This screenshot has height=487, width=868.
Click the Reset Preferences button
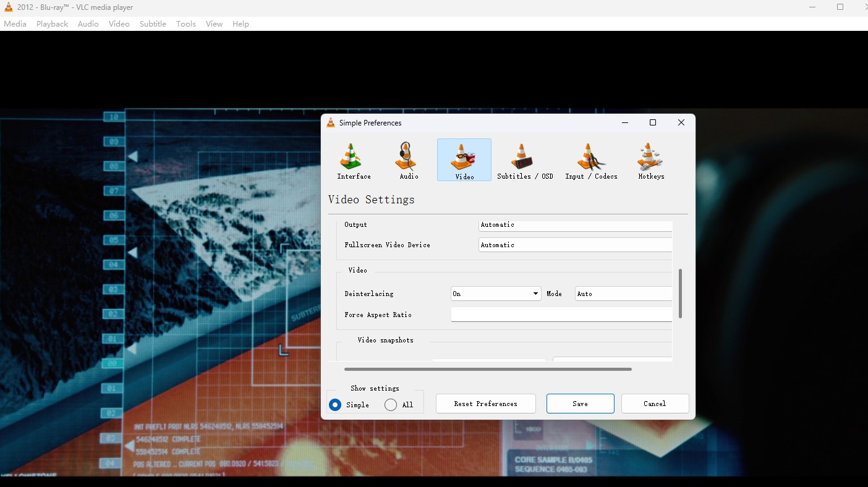click(485, 404)
